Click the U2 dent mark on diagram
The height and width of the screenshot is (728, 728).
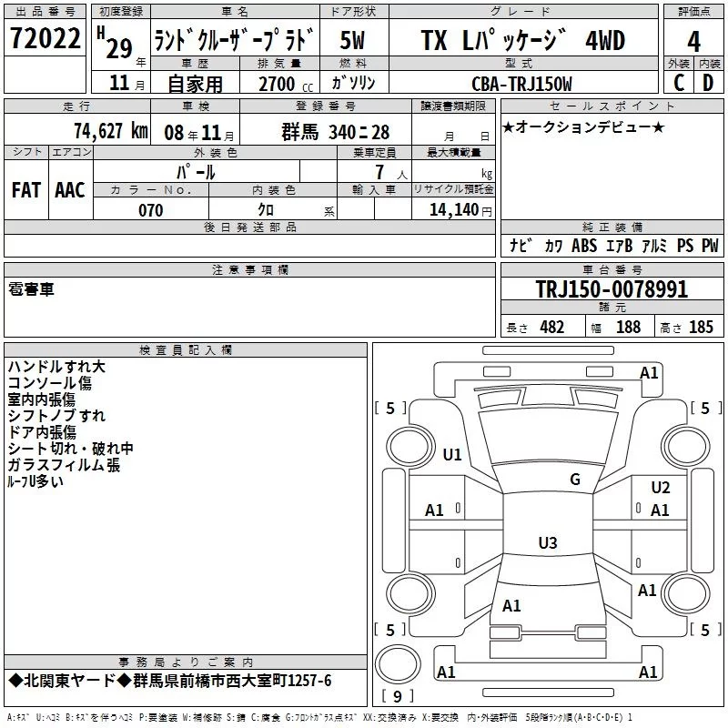(x=661, y=488)
